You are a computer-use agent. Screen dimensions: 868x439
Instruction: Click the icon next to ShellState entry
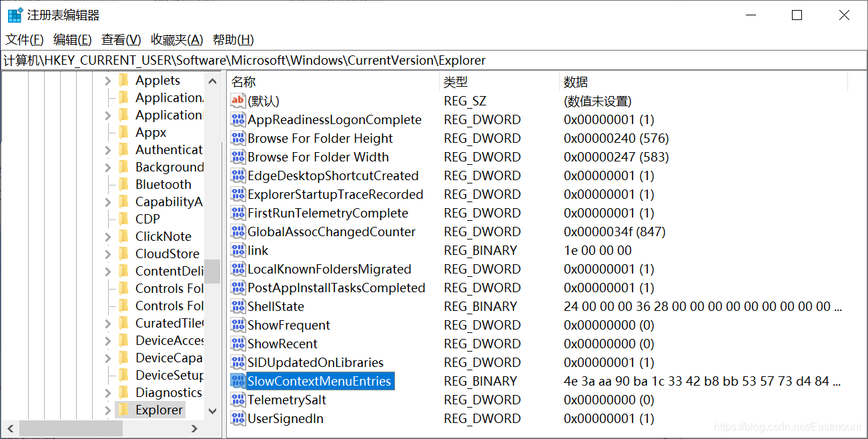pos(238,306)
